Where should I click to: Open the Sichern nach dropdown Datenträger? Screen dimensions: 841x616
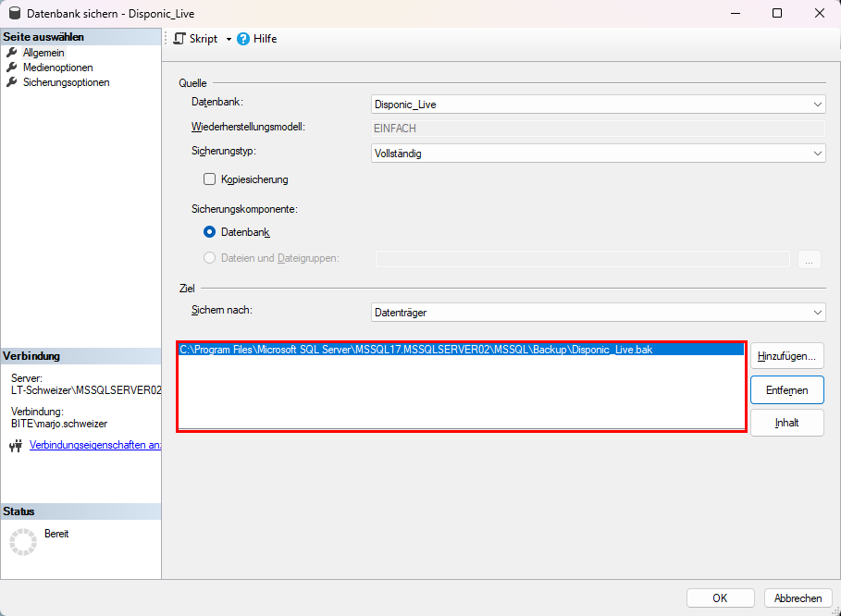[x=598, y=312]
